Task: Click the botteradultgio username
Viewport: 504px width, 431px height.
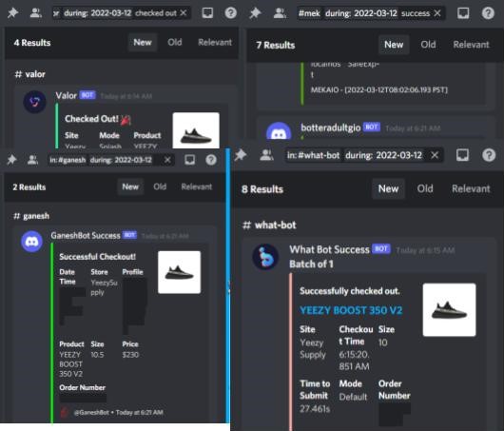Action: 330,127
